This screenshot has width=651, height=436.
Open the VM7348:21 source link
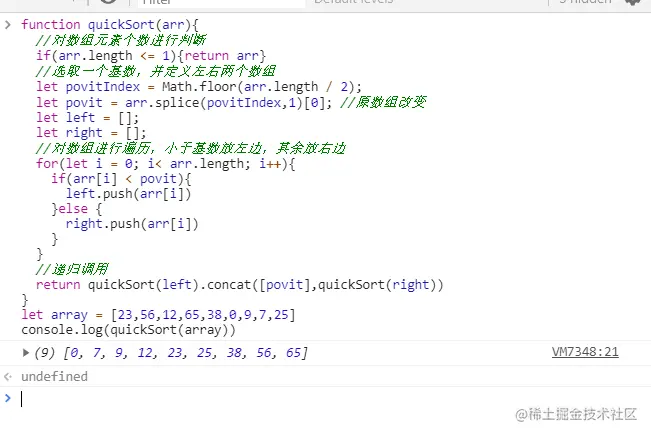tap(585, 352)
